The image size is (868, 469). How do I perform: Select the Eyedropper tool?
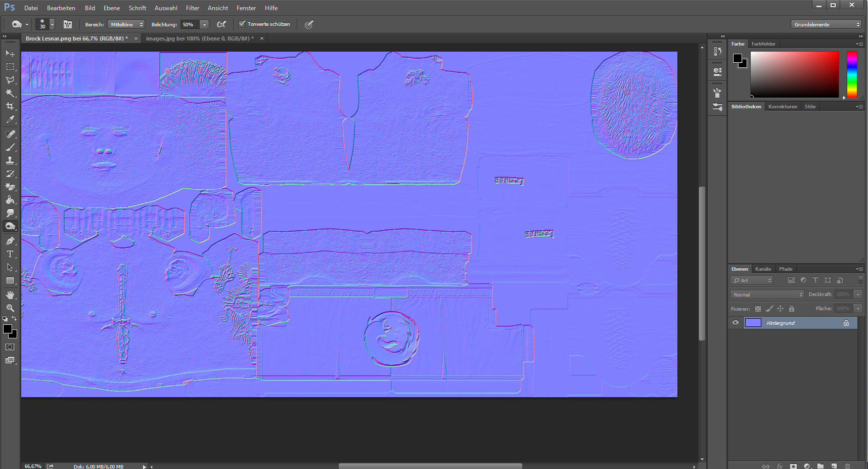click(x=10, y=120)
